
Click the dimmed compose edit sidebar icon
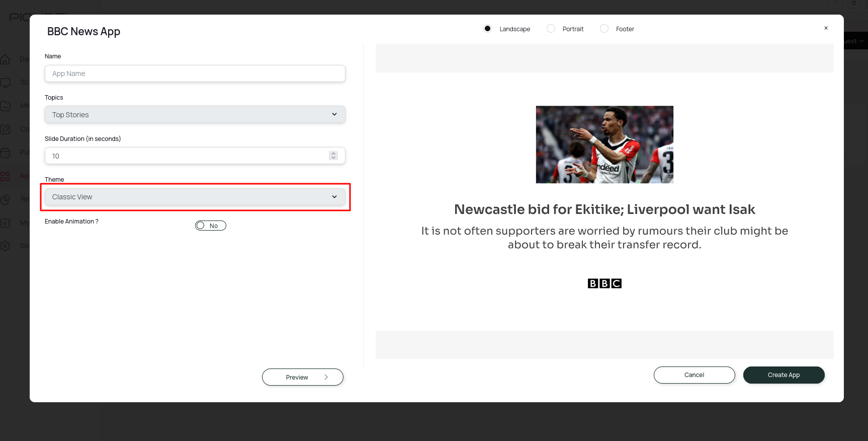[x=5, y=129]
